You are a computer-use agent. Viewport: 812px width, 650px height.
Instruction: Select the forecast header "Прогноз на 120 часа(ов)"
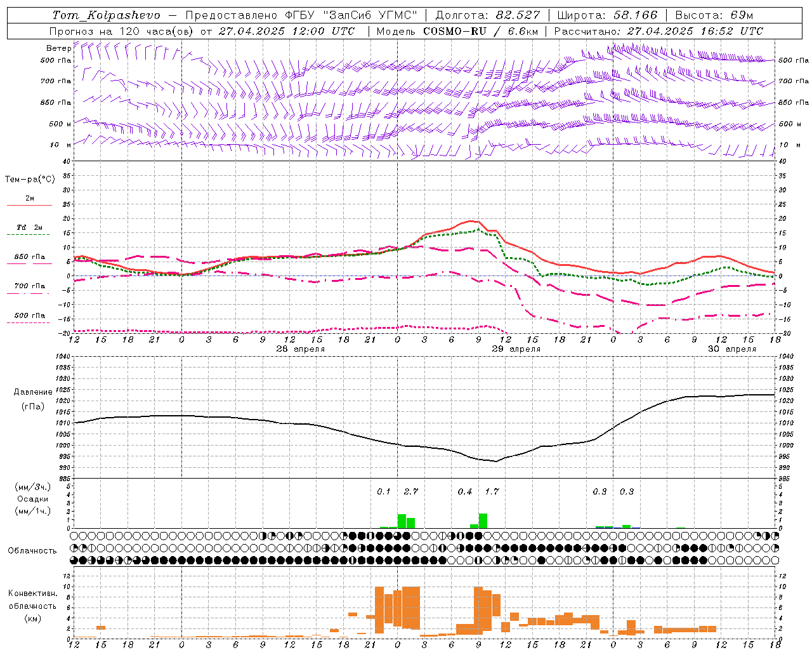click(122, 31)
